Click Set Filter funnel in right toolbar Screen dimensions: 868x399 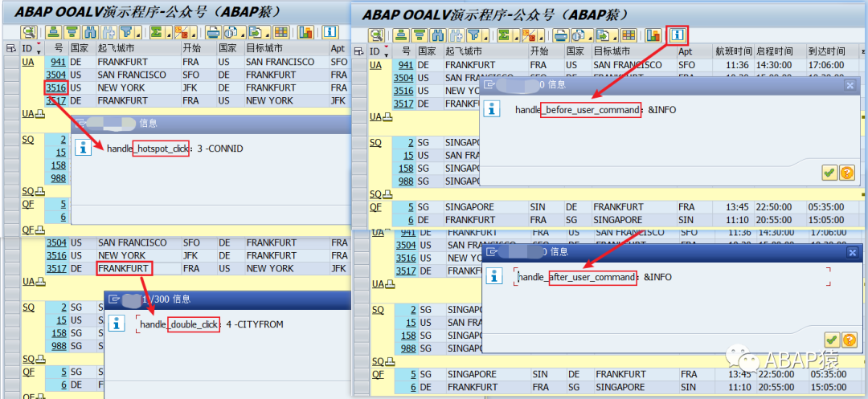tap(473, 35)
